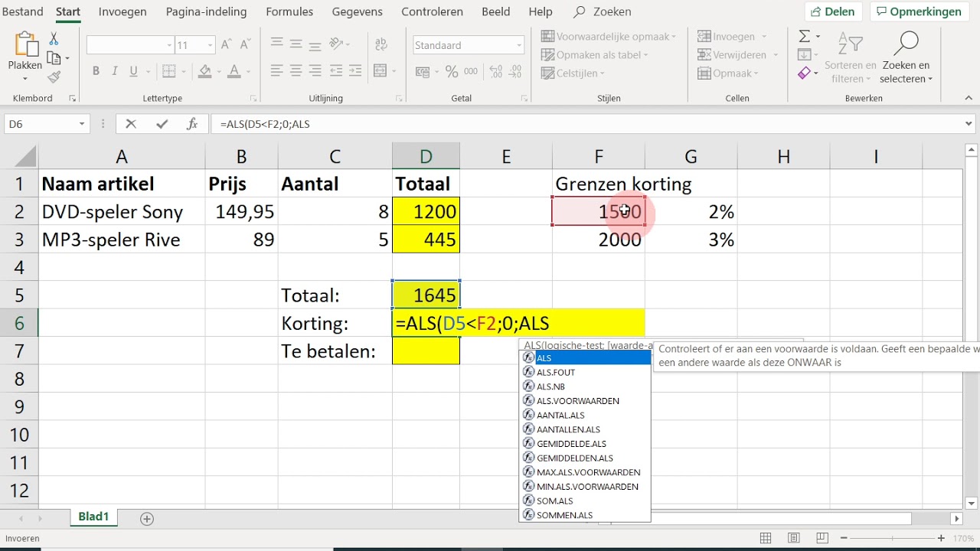Viewport: 980px width, 551px height.
Task: Click the fill color bucket swatch
Action: point(204,71)
